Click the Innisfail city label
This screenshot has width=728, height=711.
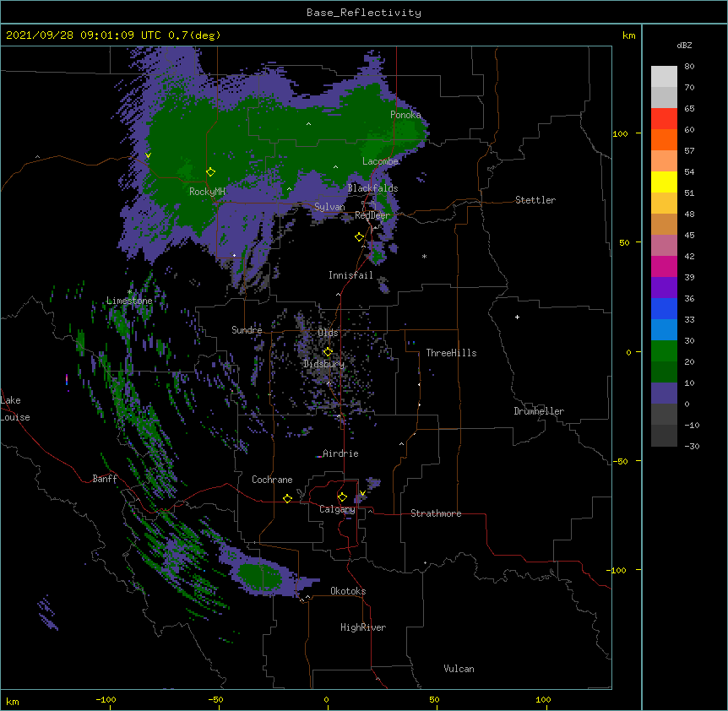coord(350,275)
